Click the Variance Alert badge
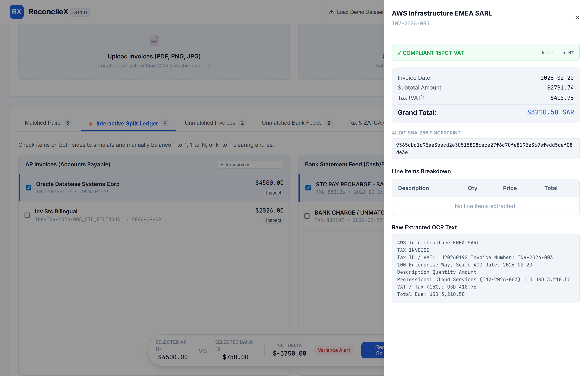Screen dimensions: 588x376 (x=334, y=350)
